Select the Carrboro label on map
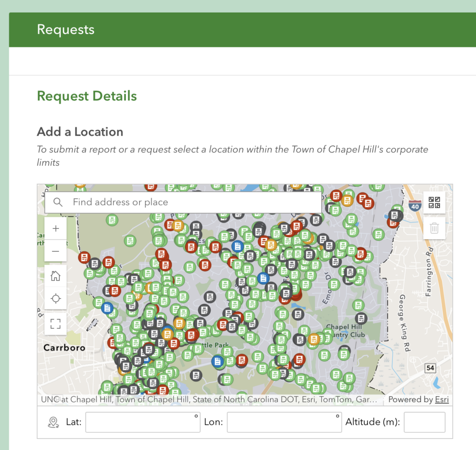476x450 pixels. click(x=64, y=347)
